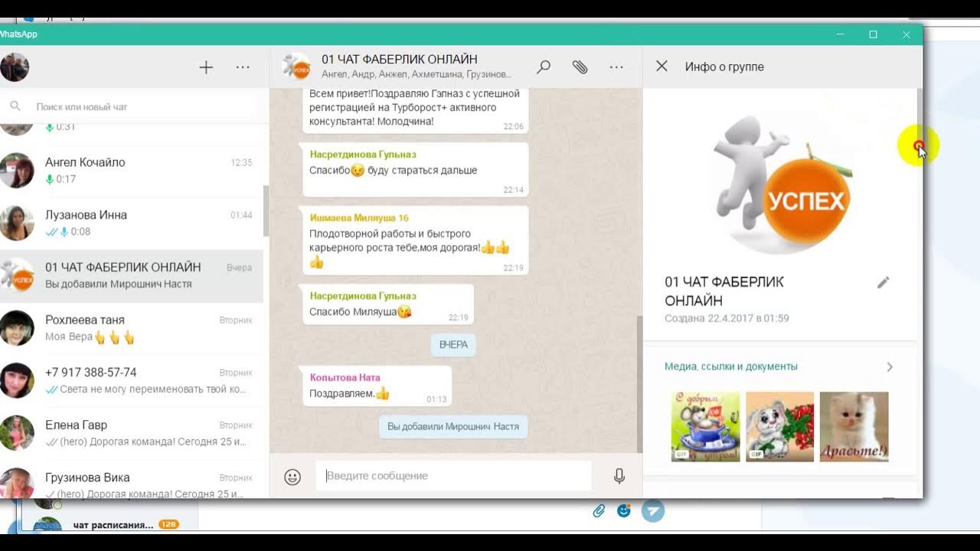Open the left panel three-dot menu
980x551 pixels.
click(243, 67)
